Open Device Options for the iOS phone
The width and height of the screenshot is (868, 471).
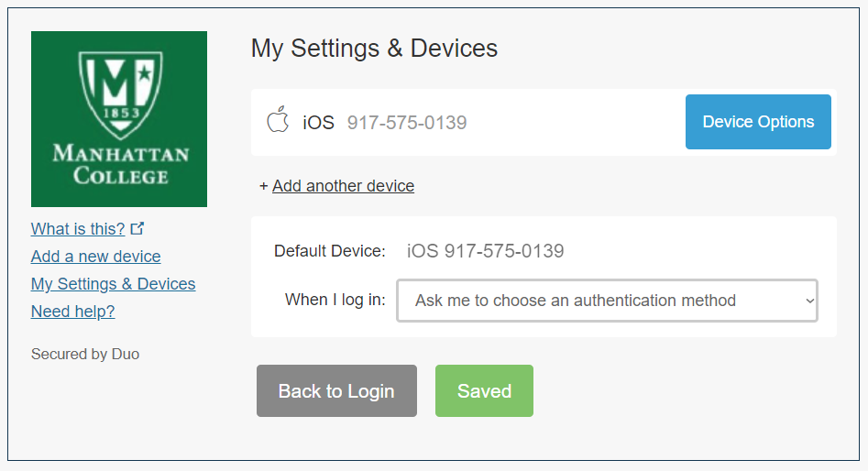point(758,122)
